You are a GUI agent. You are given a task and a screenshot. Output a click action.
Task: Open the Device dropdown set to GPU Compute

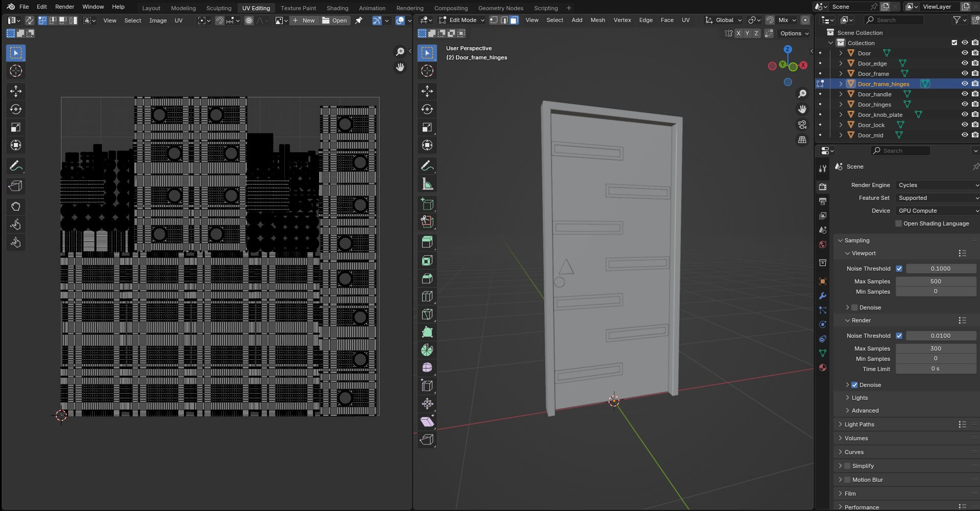pyautogui.click(x=937, y=211)
